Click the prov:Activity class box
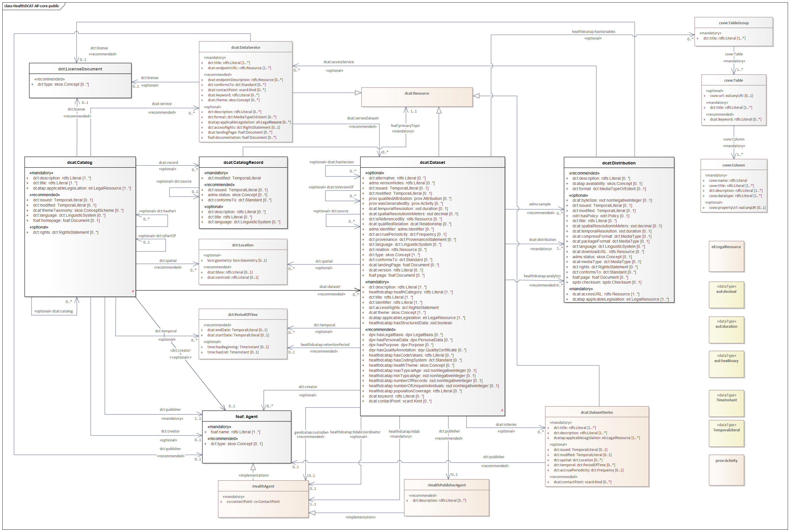This screenshot has height=532, width=790. tap(726, 470)
